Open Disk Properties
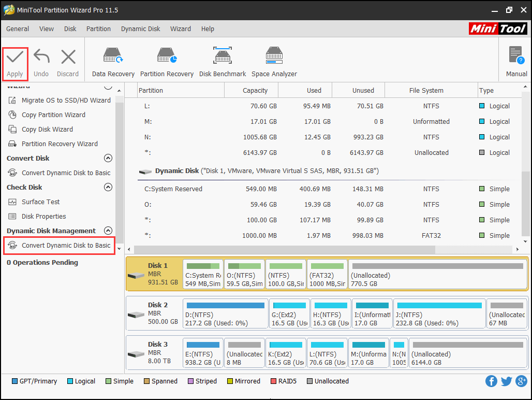532x400 pixels. [x=37, y=217]
